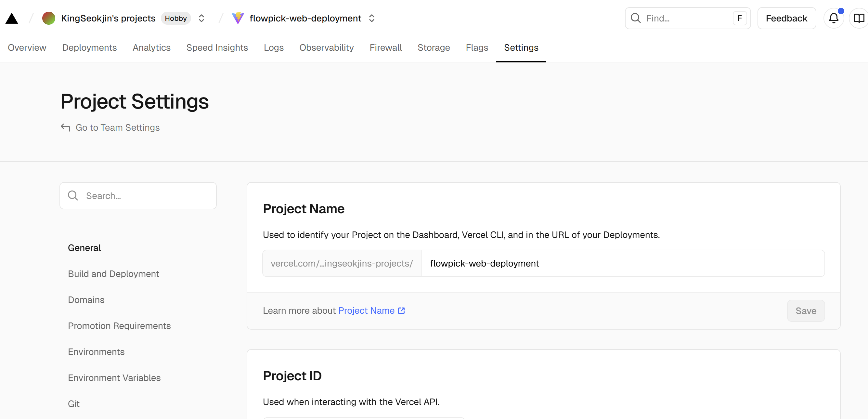Focus the Find input field

687,18
